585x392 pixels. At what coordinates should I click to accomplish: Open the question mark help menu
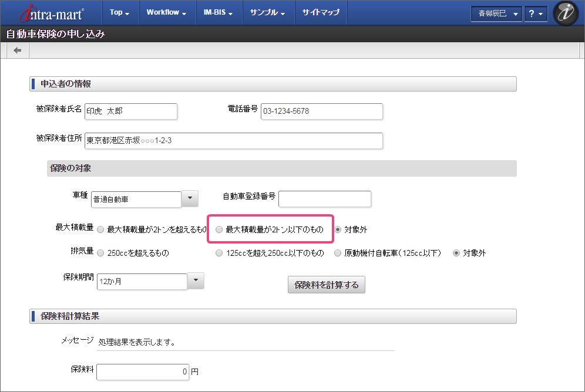coord(536,13)
